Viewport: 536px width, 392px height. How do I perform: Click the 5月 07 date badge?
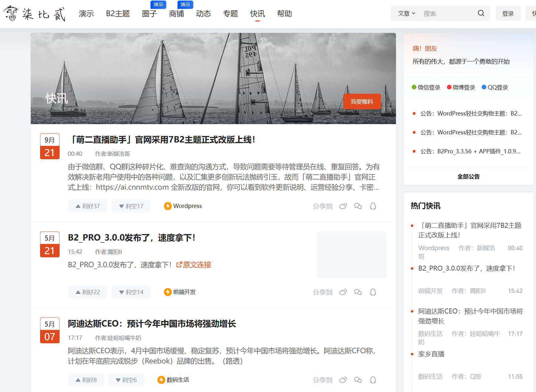(50, 330)
